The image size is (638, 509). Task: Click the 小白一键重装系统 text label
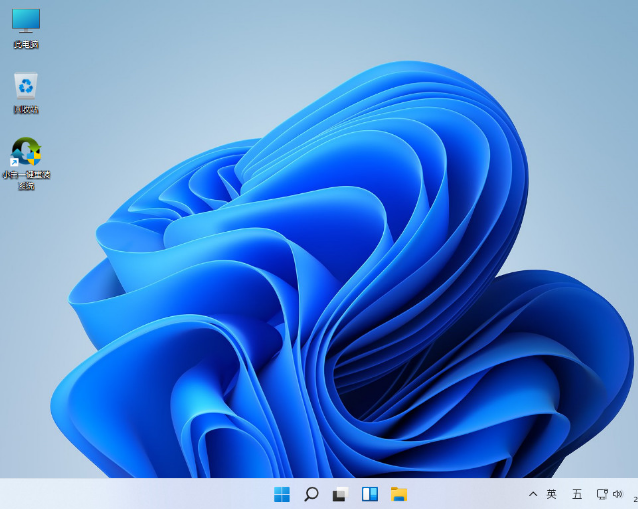(26, 180)
